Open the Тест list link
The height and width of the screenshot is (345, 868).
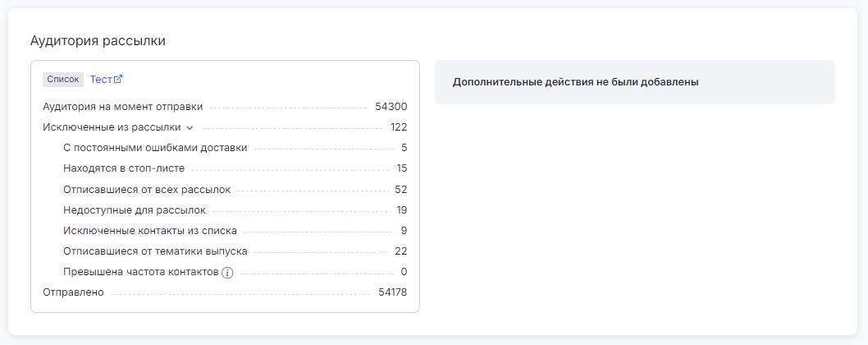point(100,80)
